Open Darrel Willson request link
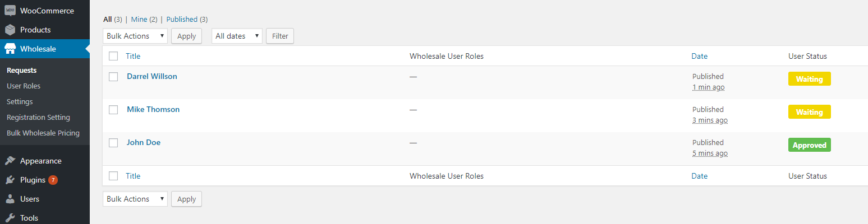Image resolution: width=868 pixels, height=224 pixels. coord(152,76)
